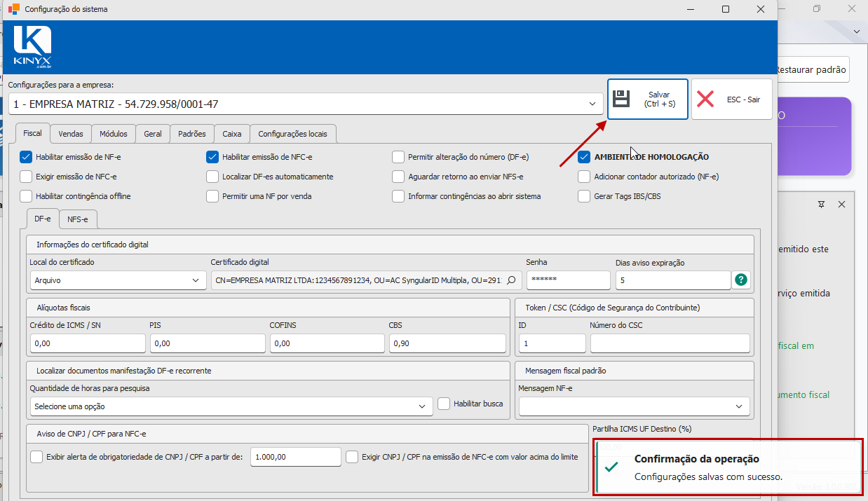Check Localizar DF-es automaticamente
868x501 pixels.
pos(212,177)
